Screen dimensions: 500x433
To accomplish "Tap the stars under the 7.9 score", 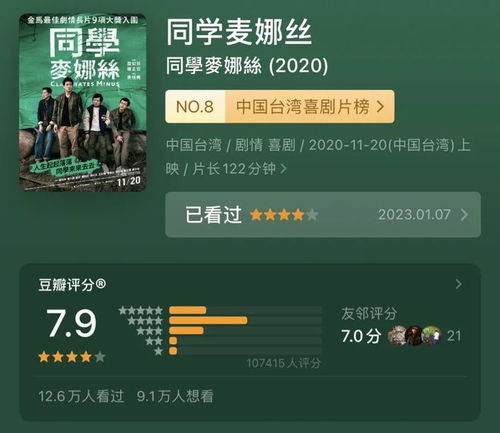I will point(72,357).
